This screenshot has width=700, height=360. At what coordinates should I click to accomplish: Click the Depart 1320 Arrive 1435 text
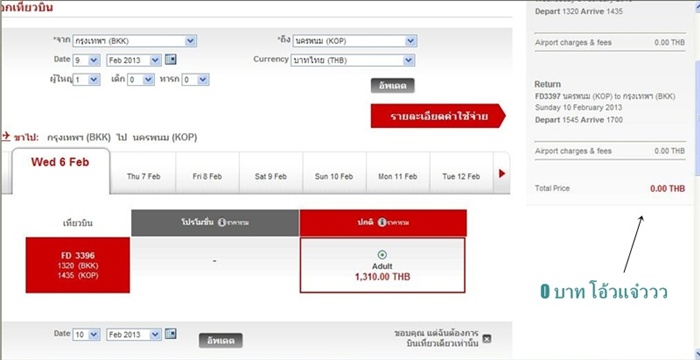(579, 12)
